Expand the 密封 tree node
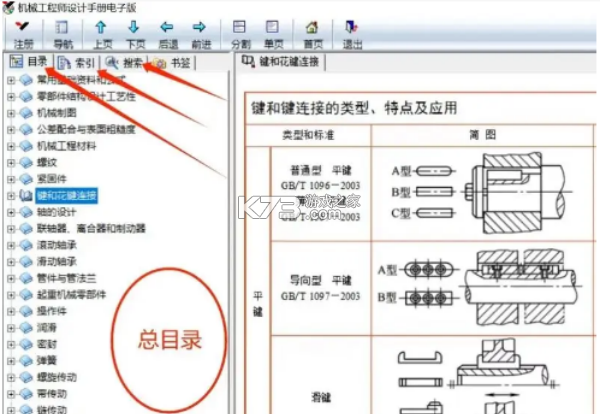Screen dimensions: 600x414 [11, 344]
